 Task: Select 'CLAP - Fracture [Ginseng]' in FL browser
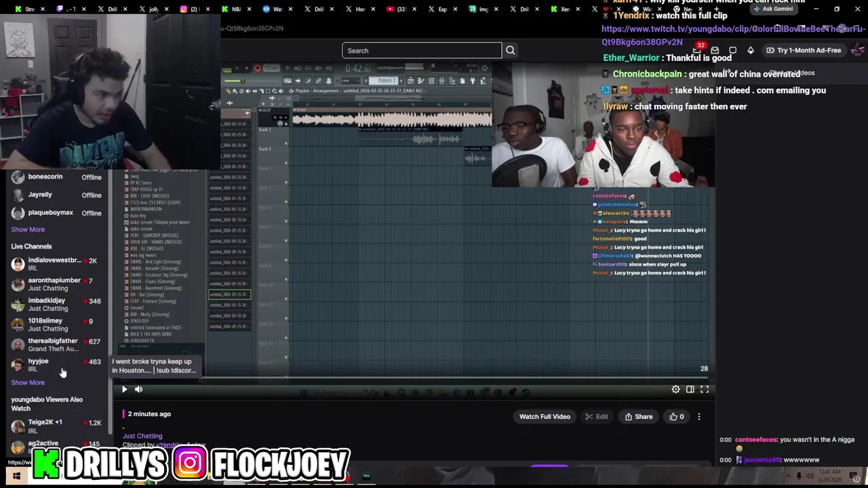153,301
